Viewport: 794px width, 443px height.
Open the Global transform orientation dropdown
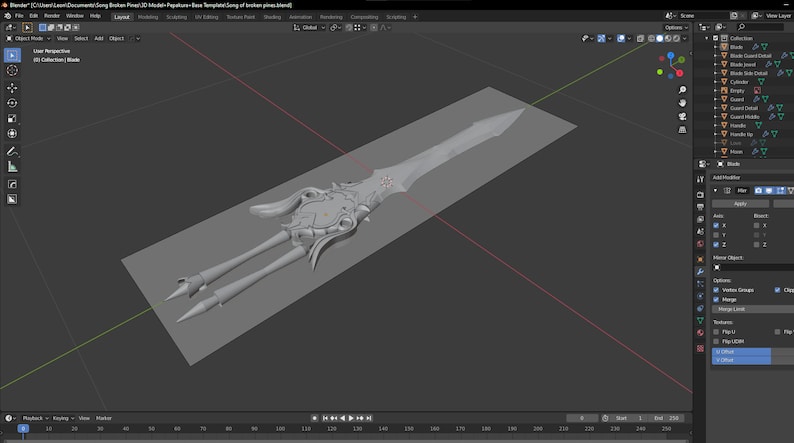[x=309, y=27]
